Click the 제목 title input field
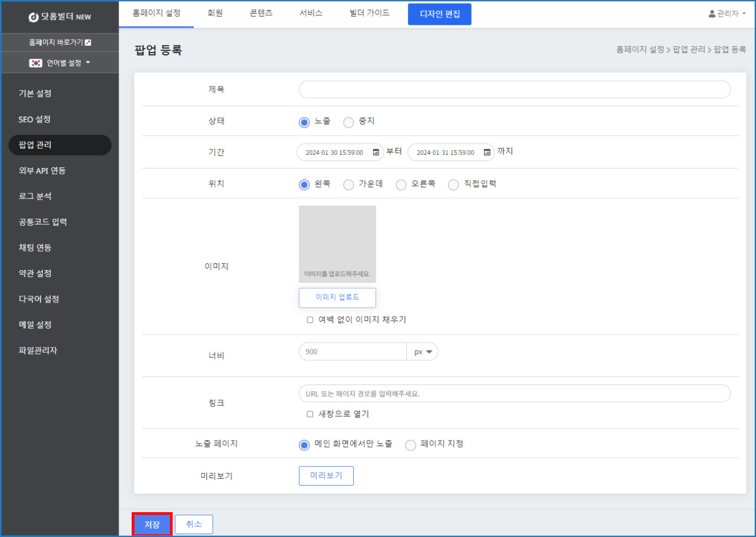The image size is (756, 537). (x=514, y=90)
